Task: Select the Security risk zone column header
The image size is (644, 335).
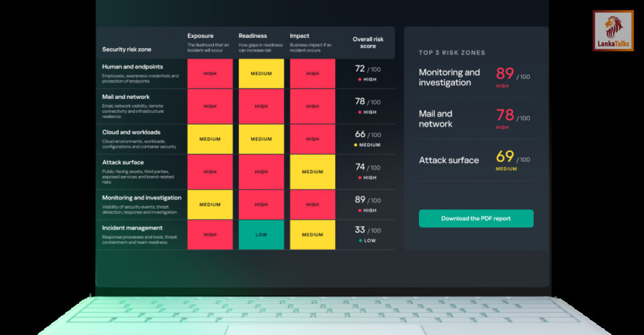Action: pyautogui.click(x=126, y=49)
